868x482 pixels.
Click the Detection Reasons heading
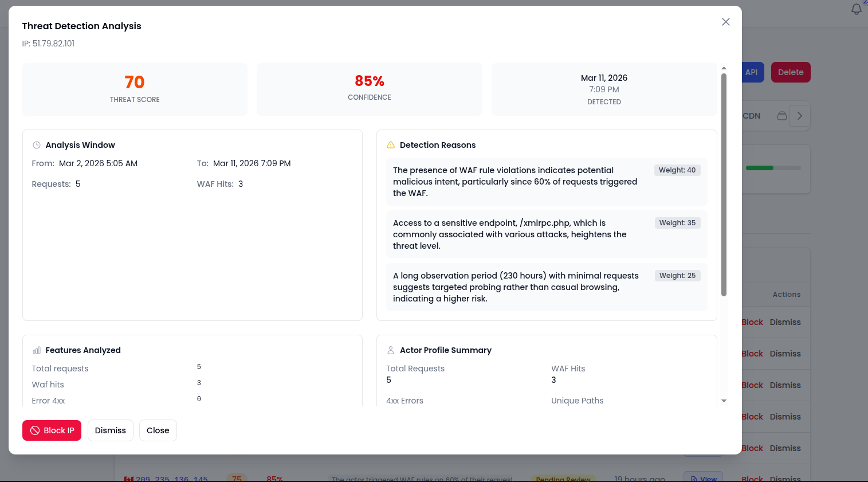point(438,145)
